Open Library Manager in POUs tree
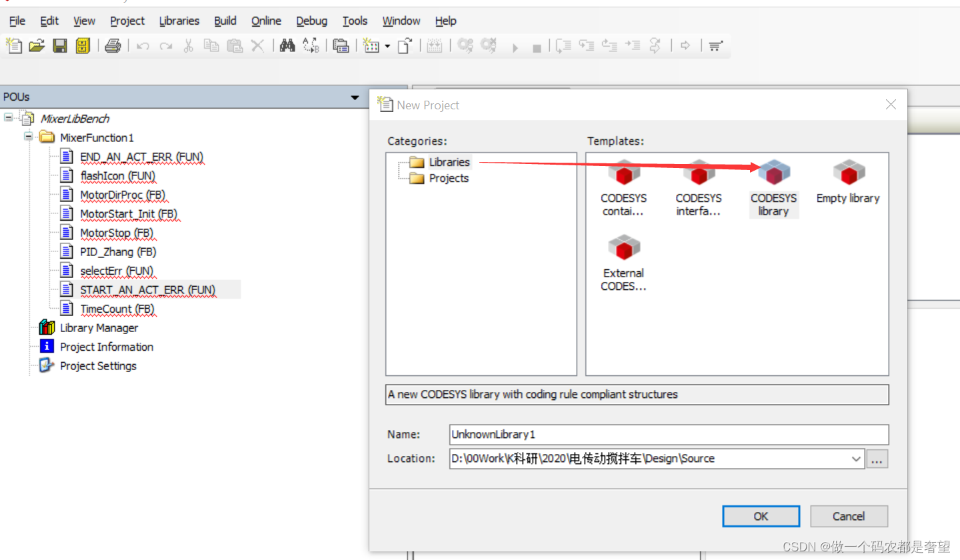Screen dimensions: 960x560 pyautogui.click(x=99, y=328)
